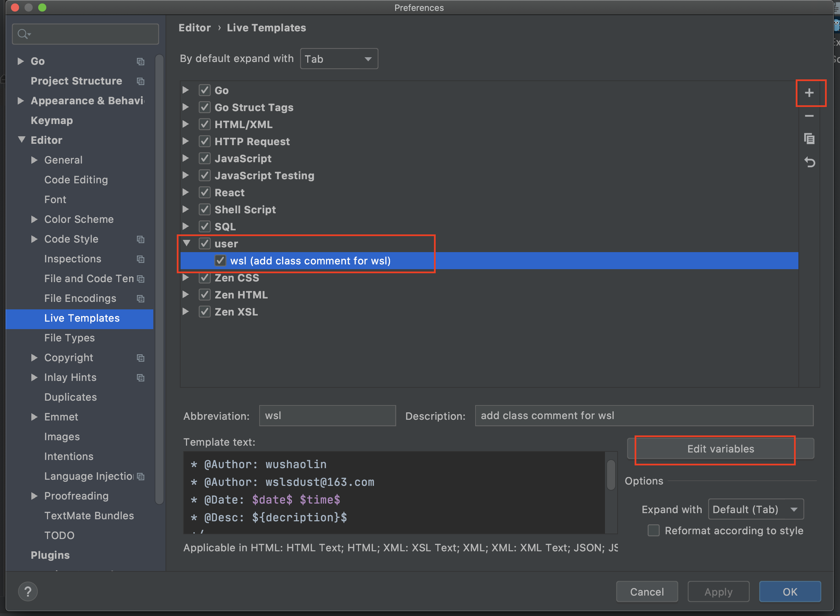Toggle the Go Struct Tags group checkbox
Image resolution: width=840 pixels, height=616 pixels.
coord(204,107)
